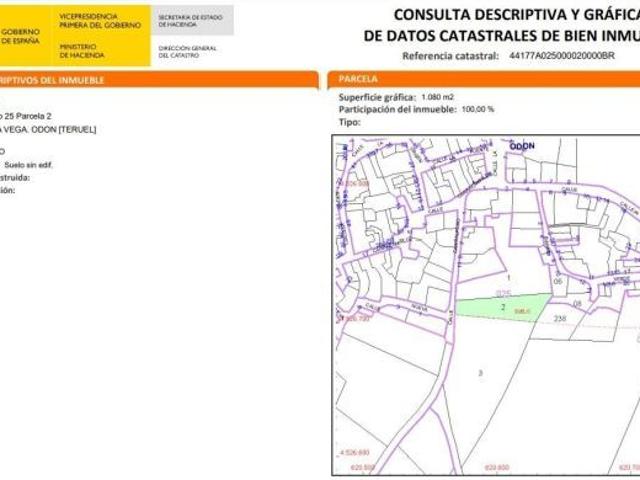The width and height of the screenshot is (640, 480).
Task: Click parcel number 3 on the map
Action: click(x=481, y=373)
